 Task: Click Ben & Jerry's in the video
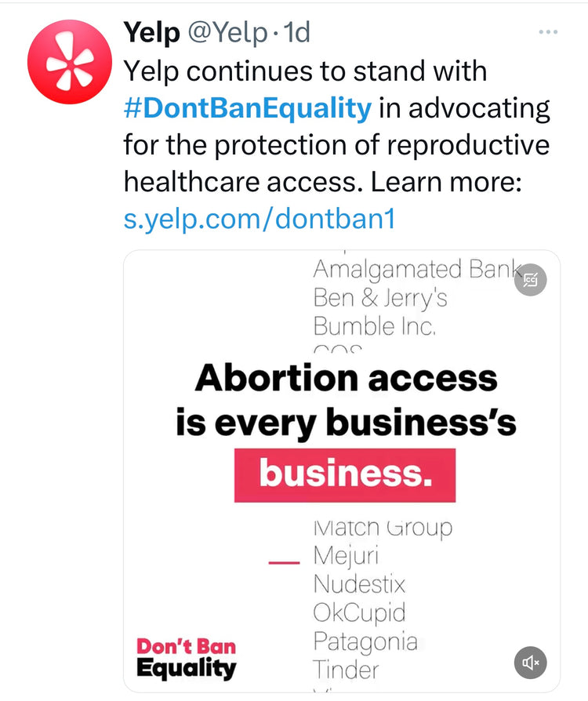pos(380,298)
